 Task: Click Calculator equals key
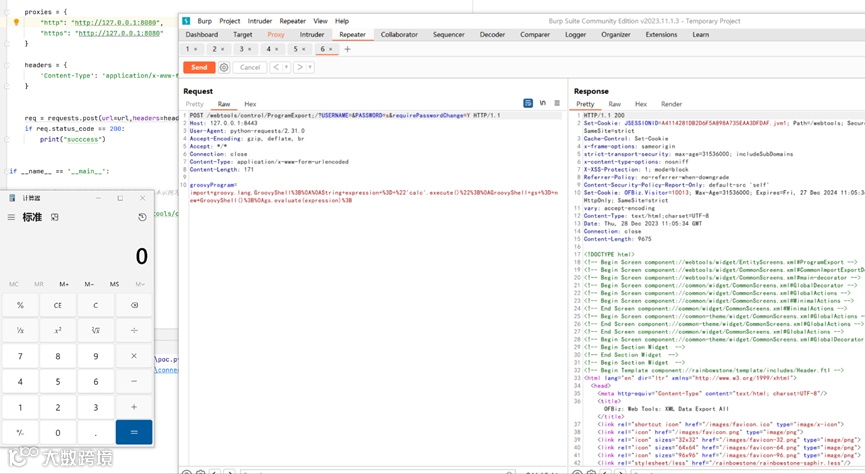(134, 432)
